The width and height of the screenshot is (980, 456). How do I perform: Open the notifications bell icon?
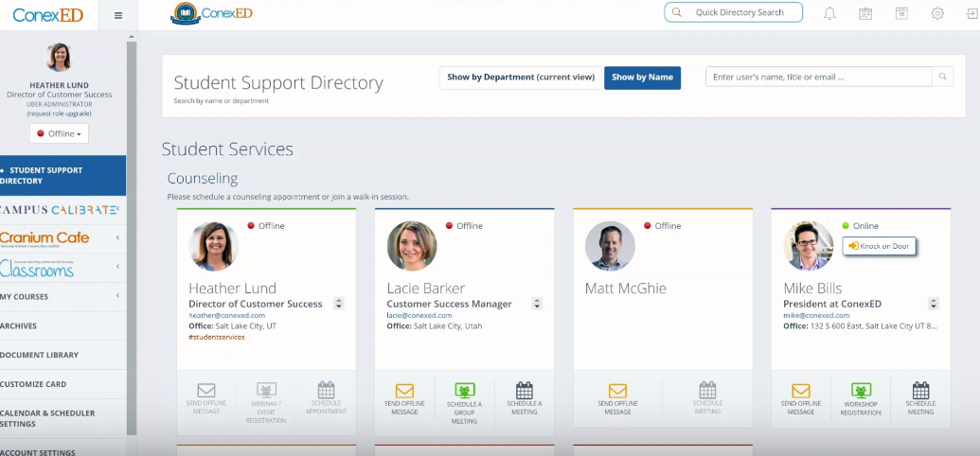coord(829,13)
